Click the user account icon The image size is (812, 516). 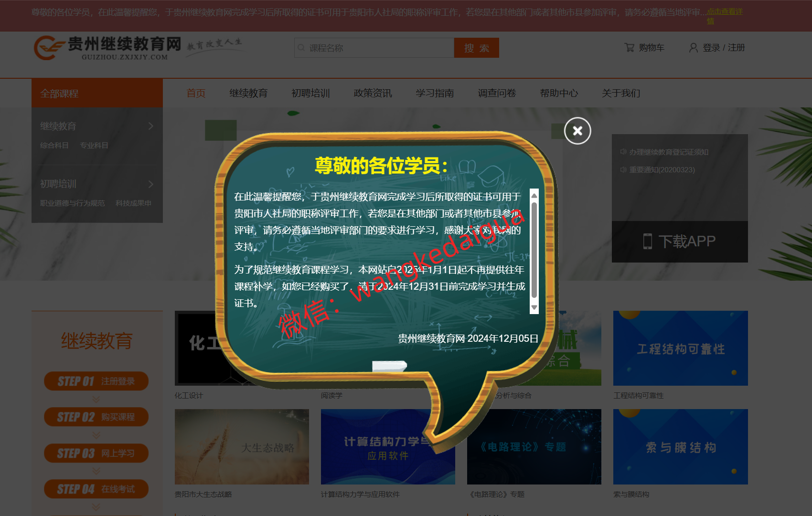click(694, 48)
